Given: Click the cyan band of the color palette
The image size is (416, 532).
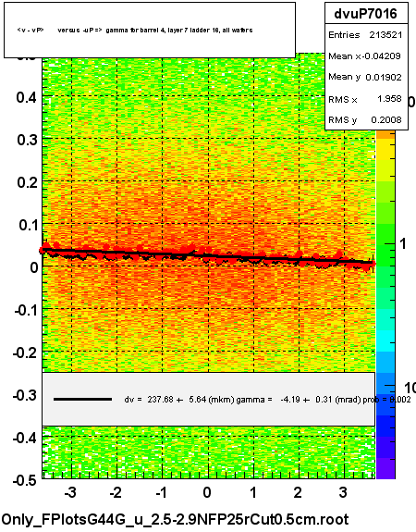Looking at the screenshot, I should 385,340.
